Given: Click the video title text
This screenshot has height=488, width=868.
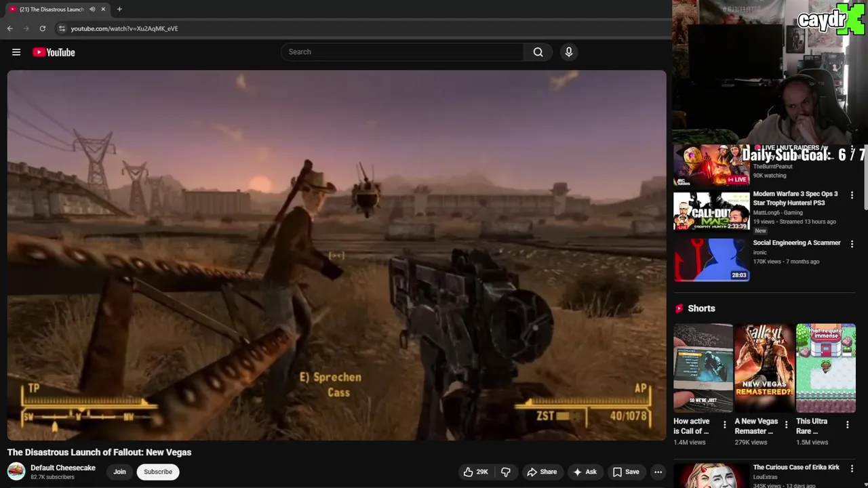Looking at the screenshot, I should coord(99,452).
